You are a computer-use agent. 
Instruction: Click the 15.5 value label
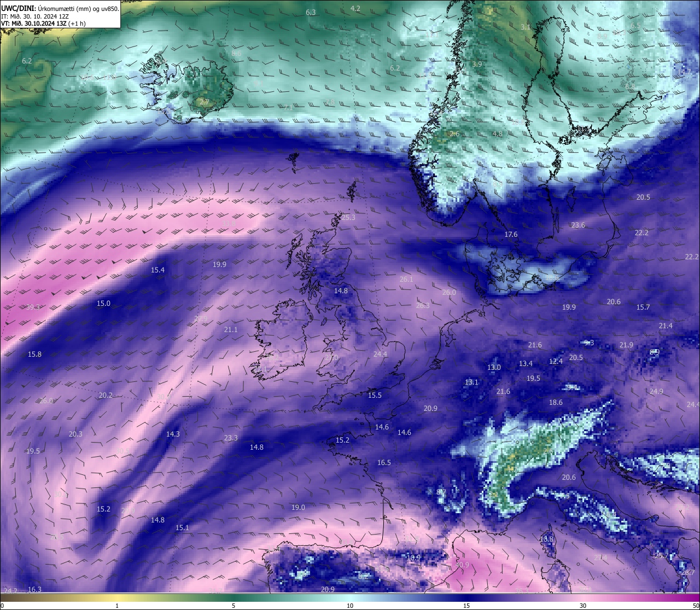point(375,395)
